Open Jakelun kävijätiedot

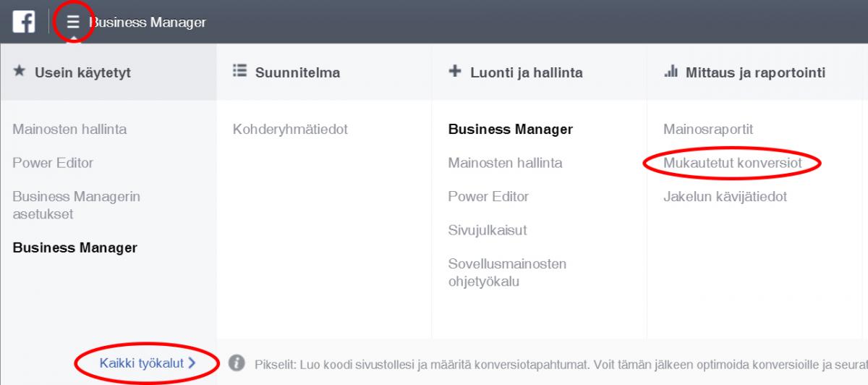click(725, 196)
